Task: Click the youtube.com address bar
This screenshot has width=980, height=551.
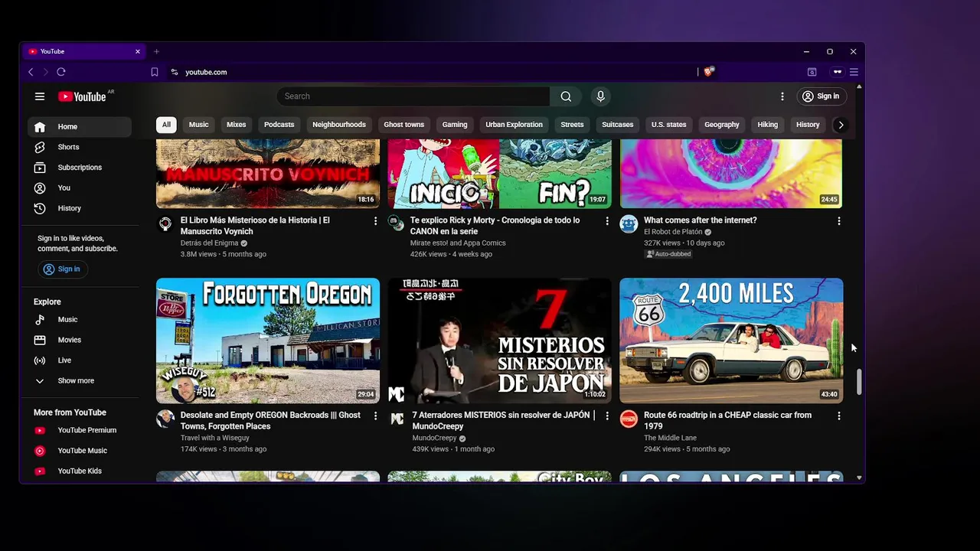Action: coord(433,72)
